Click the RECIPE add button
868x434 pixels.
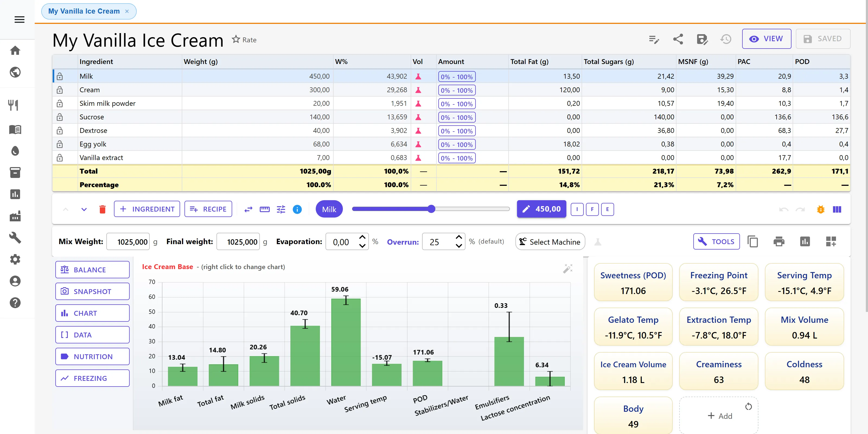click(208, 209)
